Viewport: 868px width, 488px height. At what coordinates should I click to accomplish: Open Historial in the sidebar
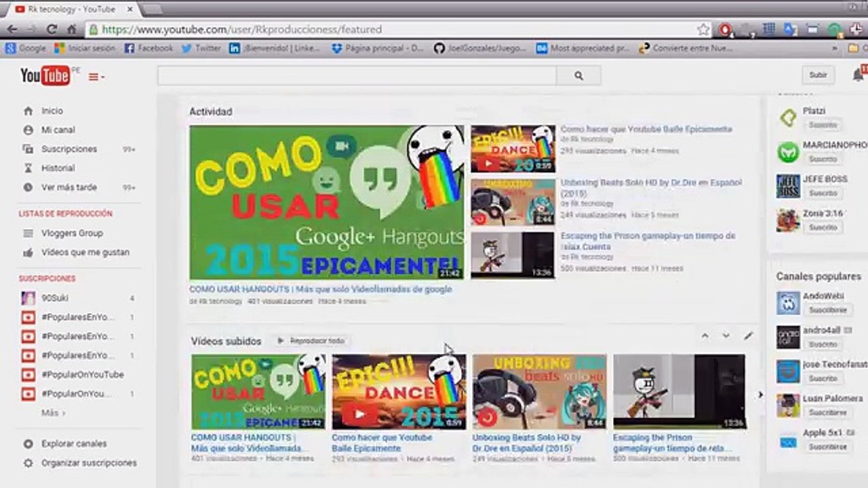click(58, 167)
